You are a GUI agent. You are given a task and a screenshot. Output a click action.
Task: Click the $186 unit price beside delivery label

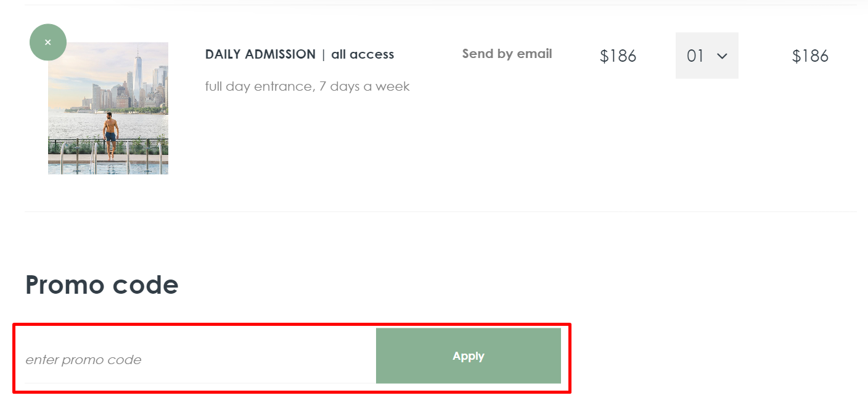(618, 56)
